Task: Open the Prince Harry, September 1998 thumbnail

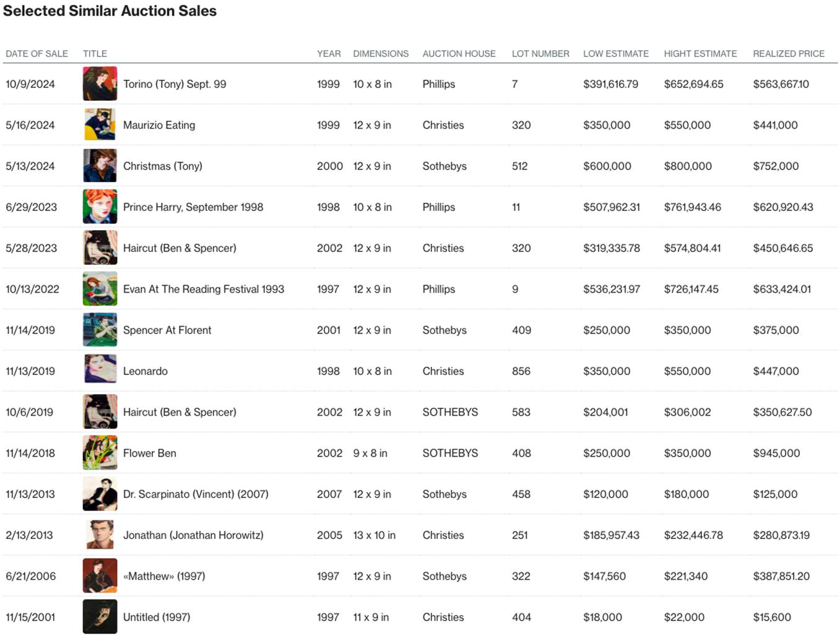Action: [100, 207]
